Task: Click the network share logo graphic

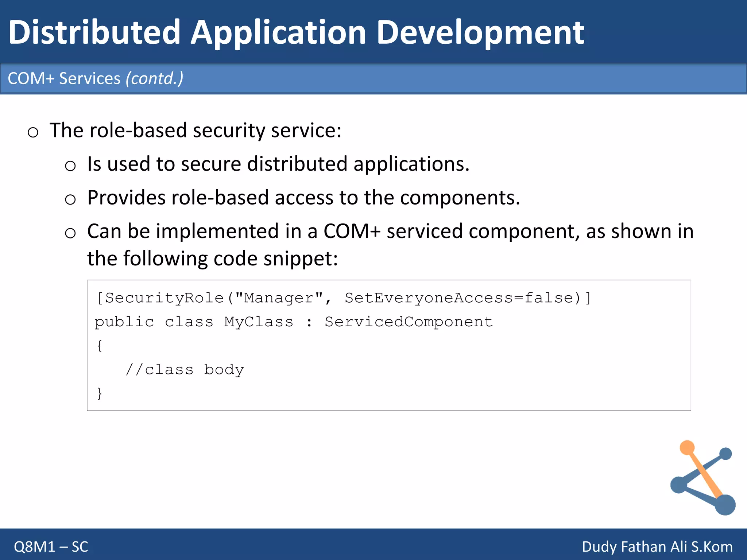Action: pos(702,478)
